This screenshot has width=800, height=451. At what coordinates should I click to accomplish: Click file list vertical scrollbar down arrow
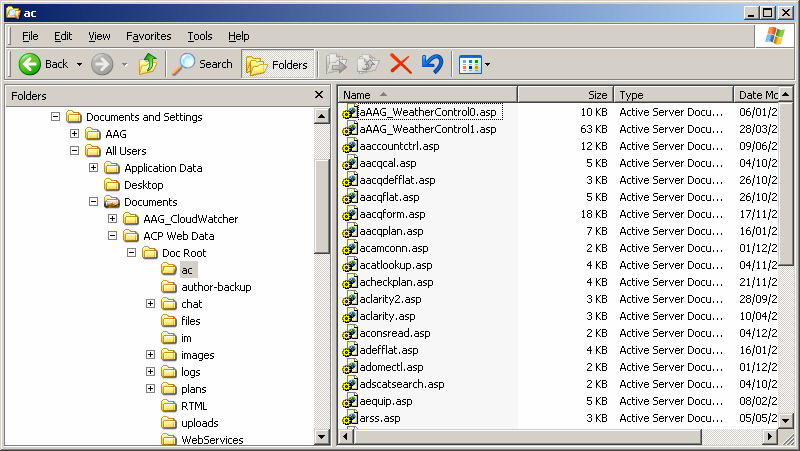[x=786, y=421]
